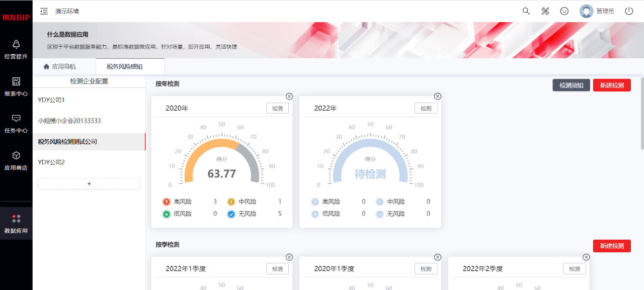This screenshot has width=644, height=290.
Task: Run 检测 on the 2020年1季度 card
Action: 426,269
